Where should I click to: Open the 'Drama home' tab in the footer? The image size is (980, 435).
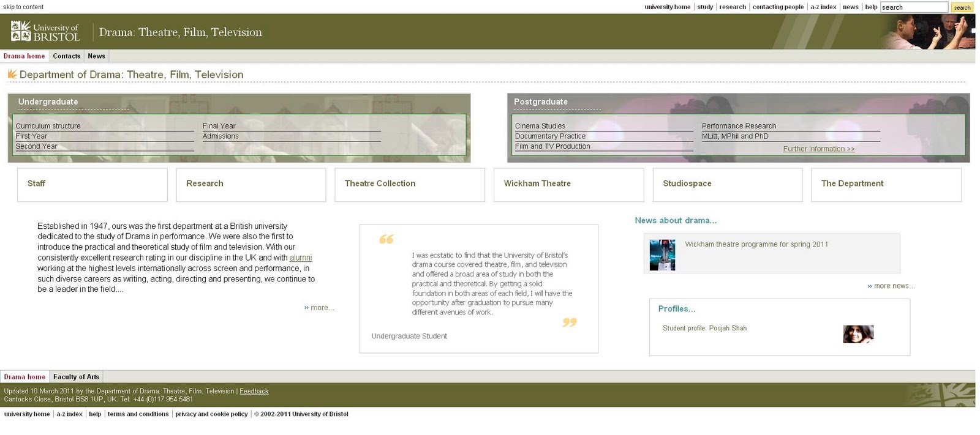pyautogui.click(x=24, y=377)
